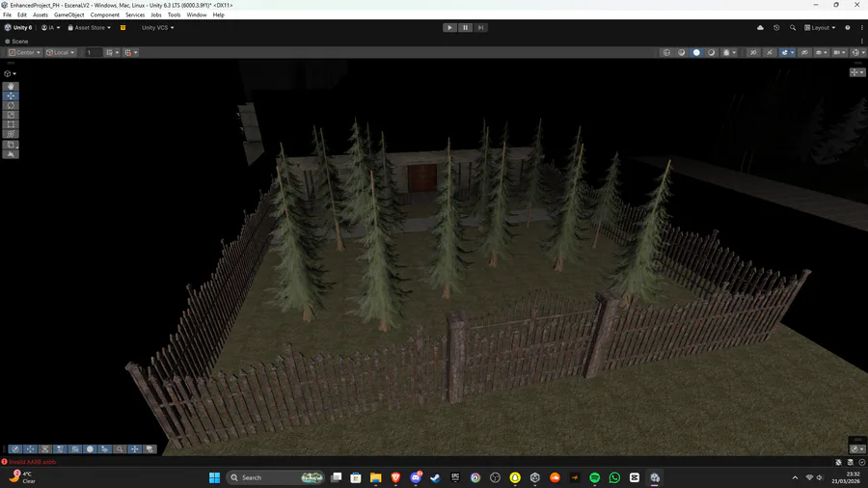Open the Jobs menu
Image resolution: width=868 pixels, height=488 pixels.
[x=156, y=14]
